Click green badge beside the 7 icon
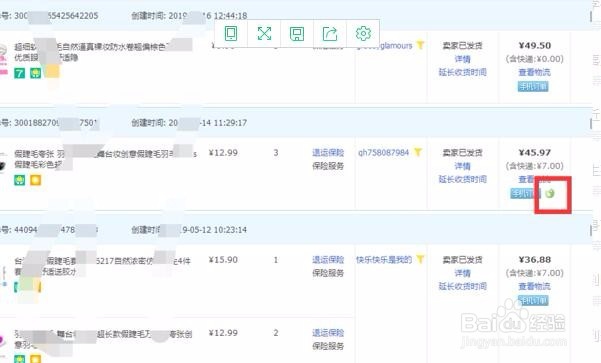 (x=36, y=73)
